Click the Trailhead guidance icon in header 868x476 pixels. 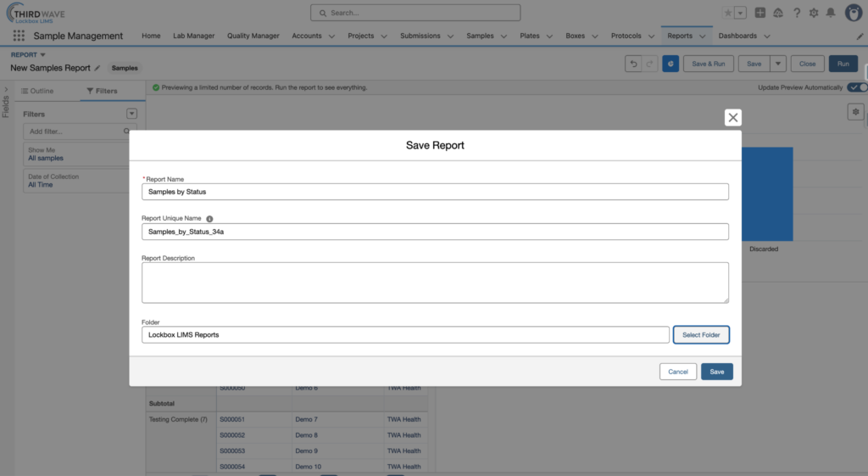(x=778, y=13)
